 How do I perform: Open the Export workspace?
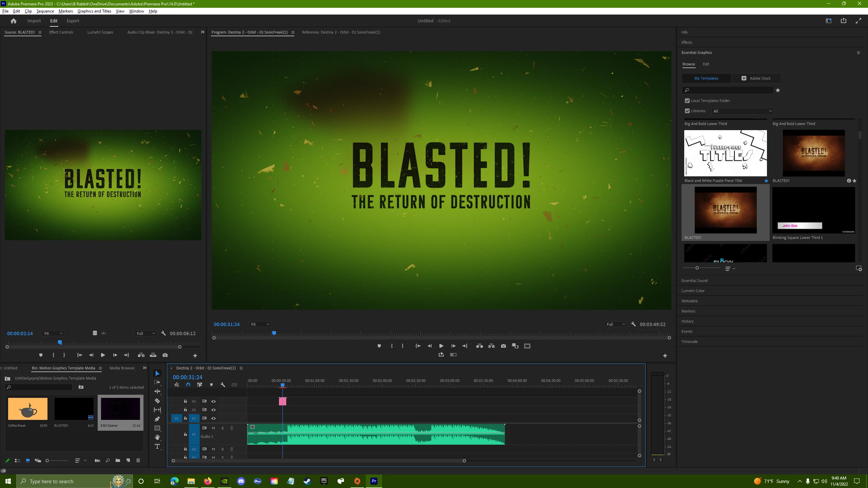point(73,21)
